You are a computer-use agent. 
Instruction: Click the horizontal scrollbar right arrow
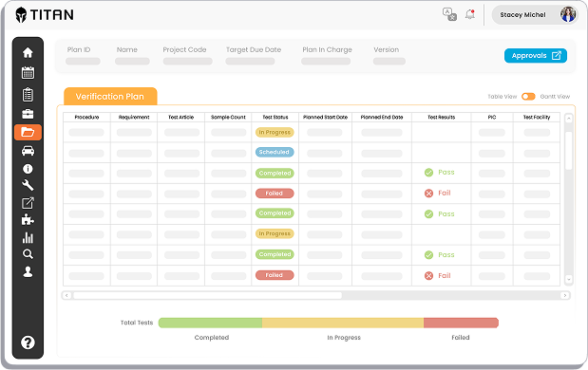pyautogui.click(x=565, y=295)
